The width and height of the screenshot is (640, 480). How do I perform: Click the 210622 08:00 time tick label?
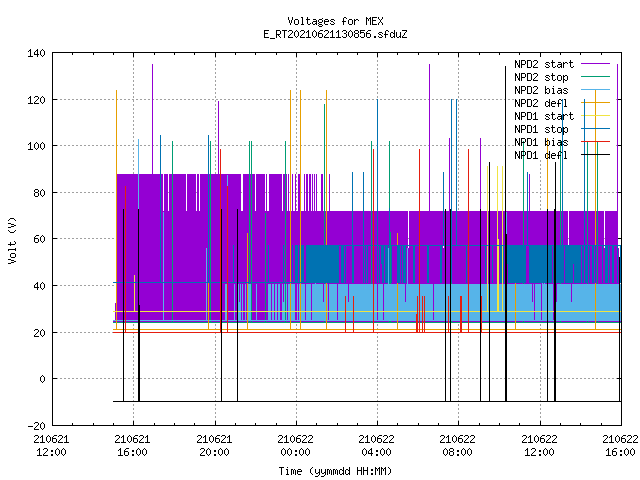click(457, 446)
